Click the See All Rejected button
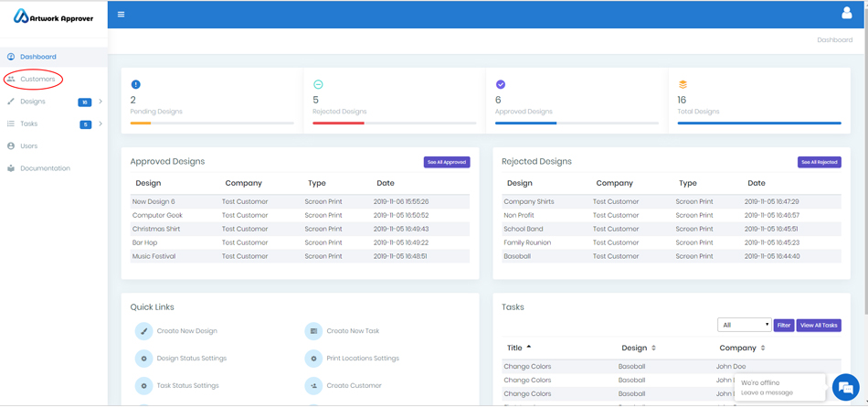 [x=819, y=162]
